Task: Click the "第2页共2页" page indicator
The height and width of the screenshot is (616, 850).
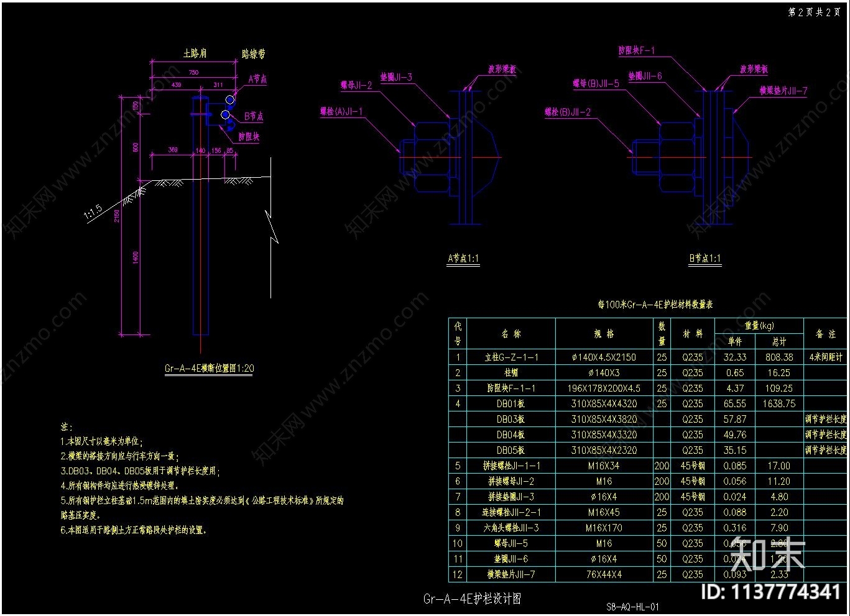Action: coord(815,12)
